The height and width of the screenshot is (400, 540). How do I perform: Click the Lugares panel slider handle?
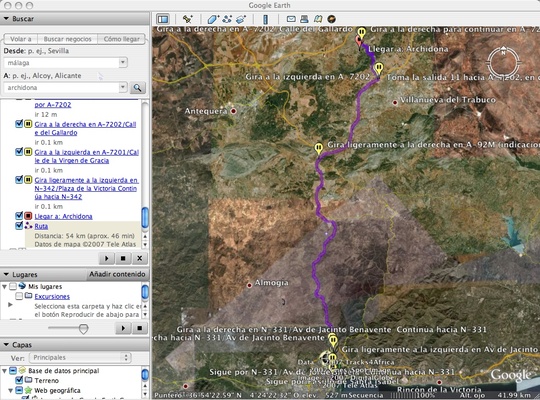[x=83, y=328]
